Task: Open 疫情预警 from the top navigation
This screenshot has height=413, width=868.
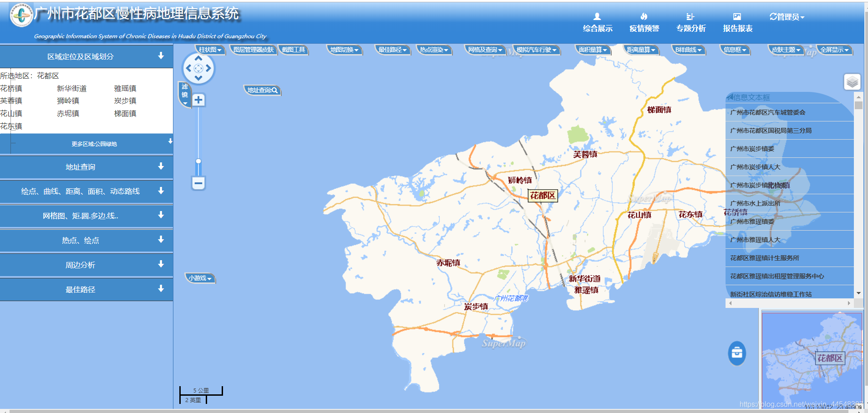Action: 644,23
